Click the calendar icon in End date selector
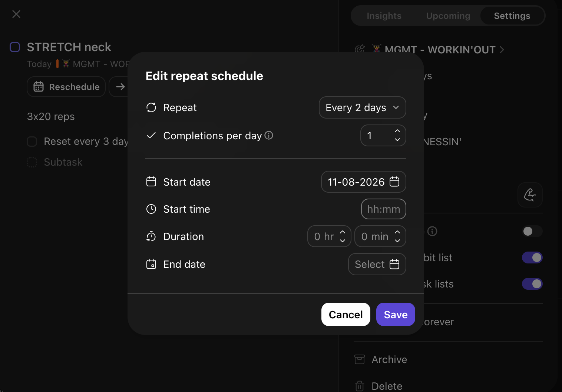562x392 pixels. [x=394, y=264]
